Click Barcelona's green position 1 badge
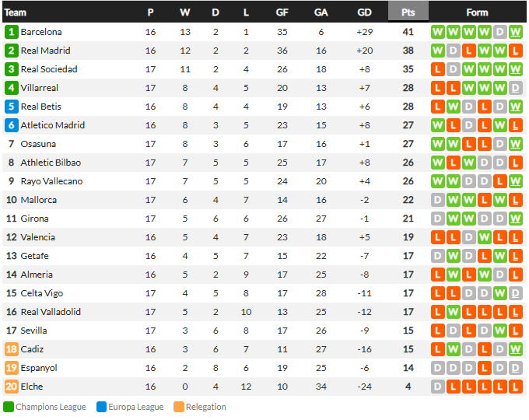Image resolution: width=529 pixels, height=420 pixels. 11,32
